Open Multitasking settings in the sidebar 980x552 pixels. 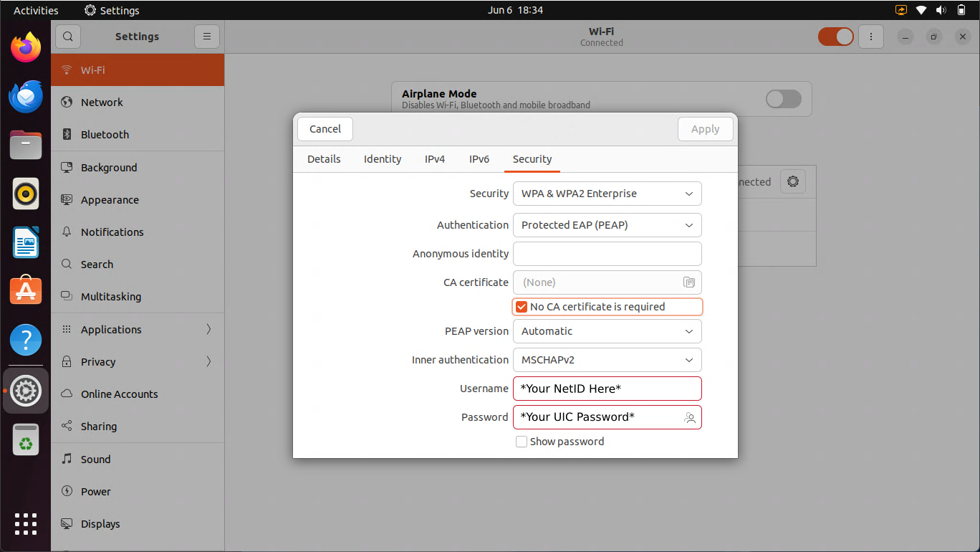(x=138, y=297)
